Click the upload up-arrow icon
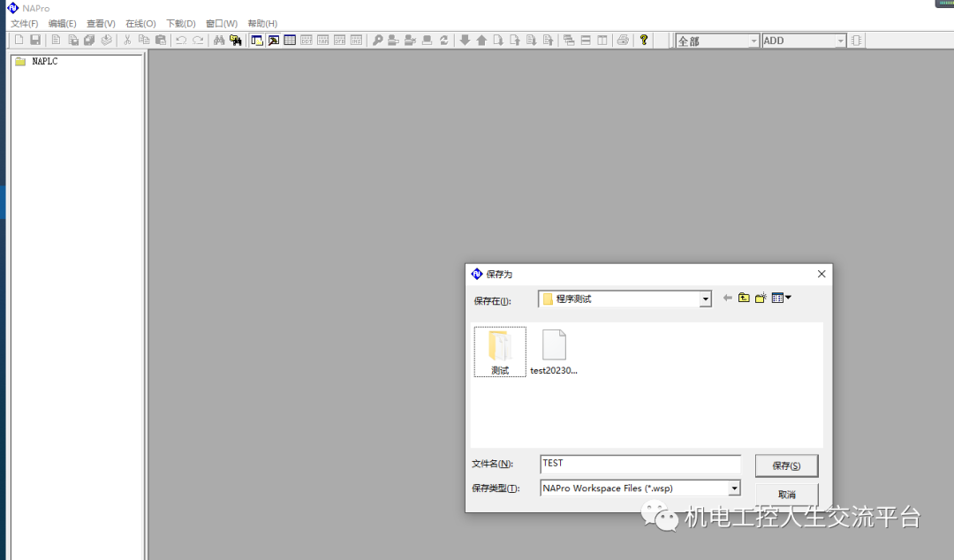 pyautogui.click(x=482, y=40)
